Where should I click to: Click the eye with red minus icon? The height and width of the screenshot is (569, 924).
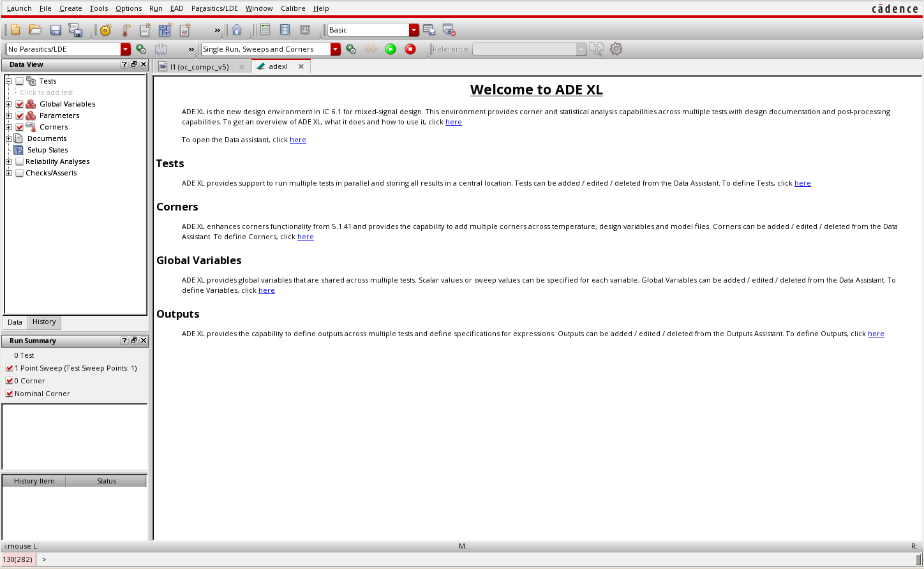pos(449,30)
